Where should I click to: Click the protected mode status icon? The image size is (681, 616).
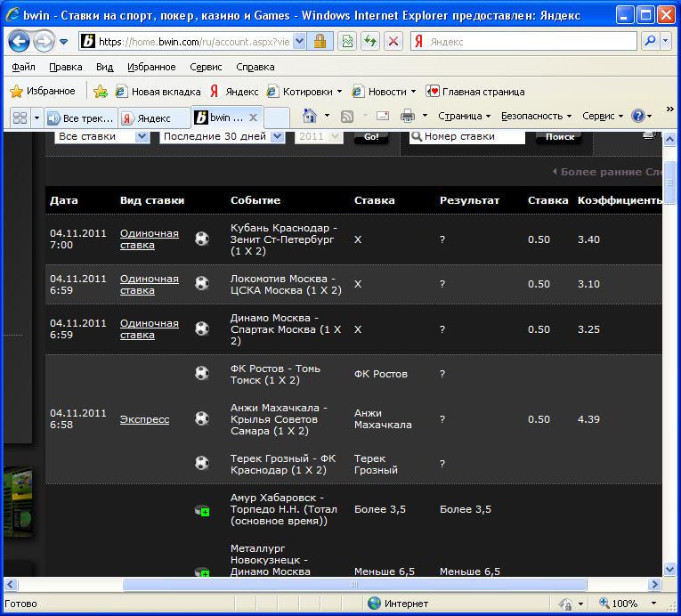(x=566, y=604)
